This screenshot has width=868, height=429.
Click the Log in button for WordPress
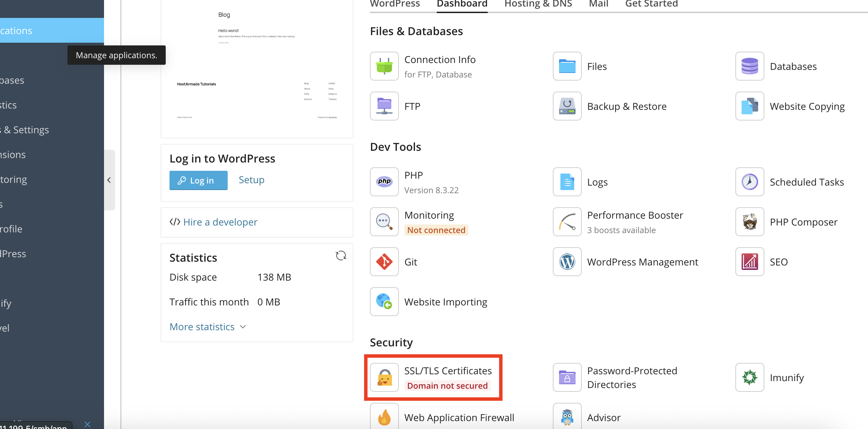[x=198, y=180]
